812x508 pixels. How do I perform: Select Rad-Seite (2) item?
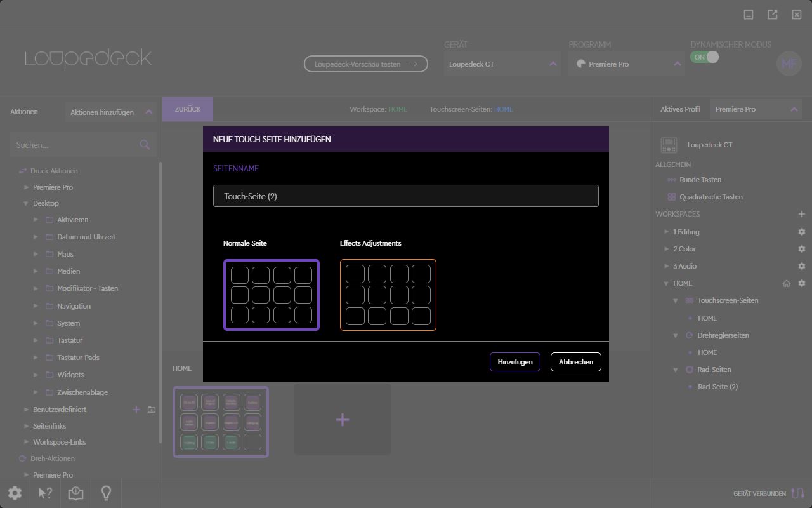click(717, 387)
